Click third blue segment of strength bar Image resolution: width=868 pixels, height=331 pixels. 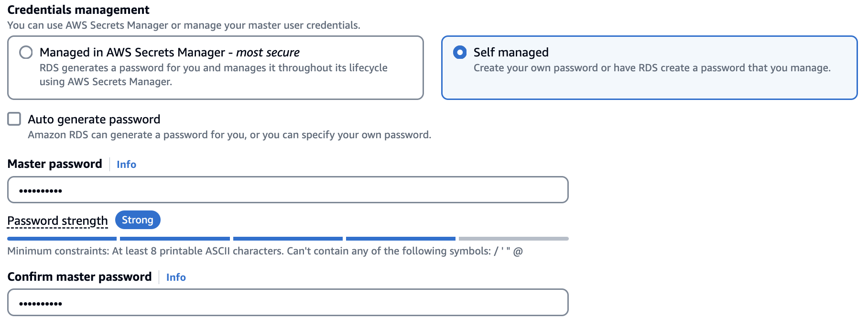pyautogui.click(x=288, y=238)
